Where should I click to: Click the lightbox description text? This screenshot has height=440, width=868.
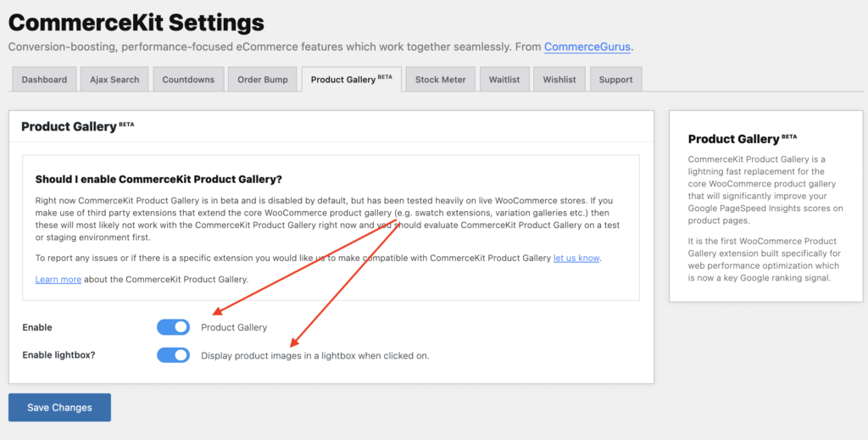tap(315, 356)
